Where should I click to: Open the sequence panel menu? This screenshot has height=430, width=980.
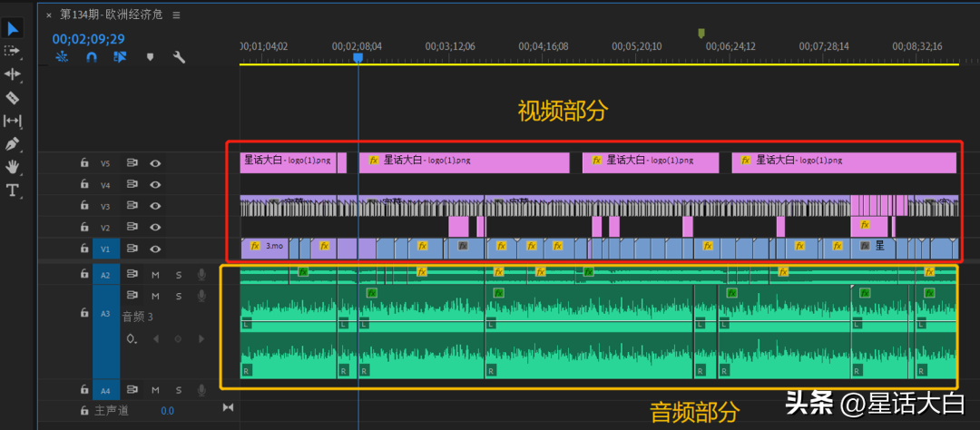(176, 15)
